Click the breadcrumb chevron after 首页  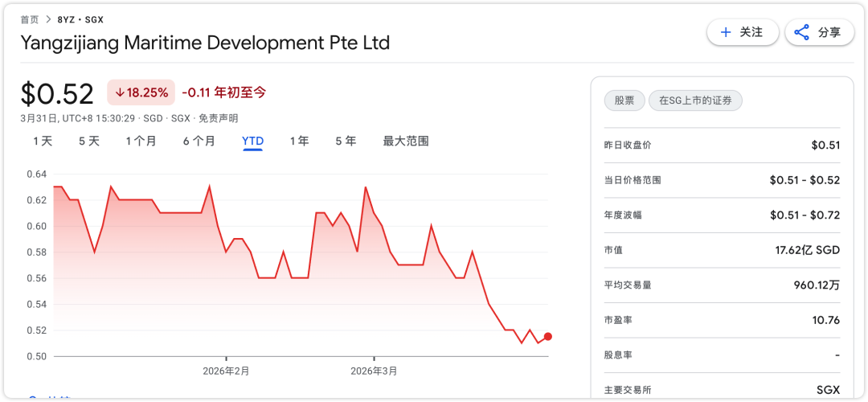48,19
